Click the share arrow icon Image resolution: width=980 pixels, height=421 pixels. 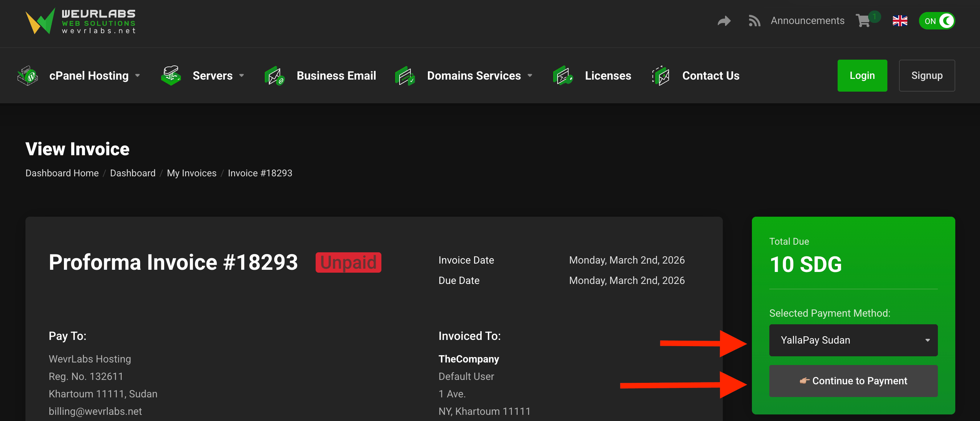click(724, 21)
